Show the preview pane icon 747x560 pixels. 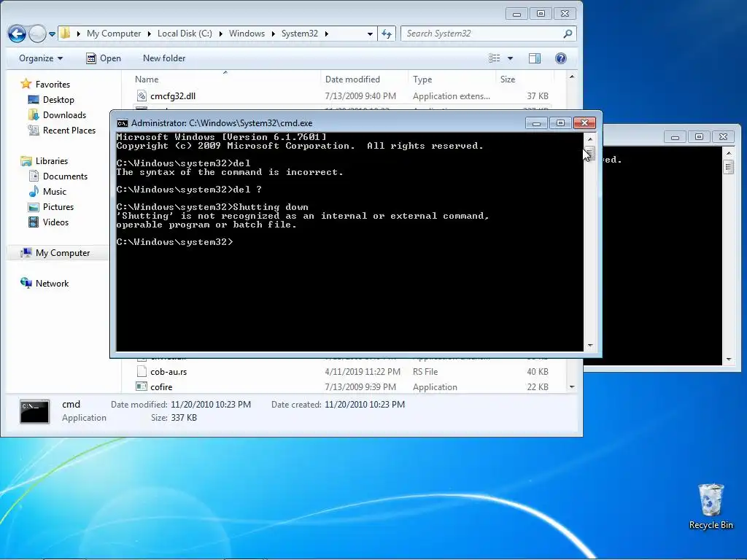click(x=535, y=58)
